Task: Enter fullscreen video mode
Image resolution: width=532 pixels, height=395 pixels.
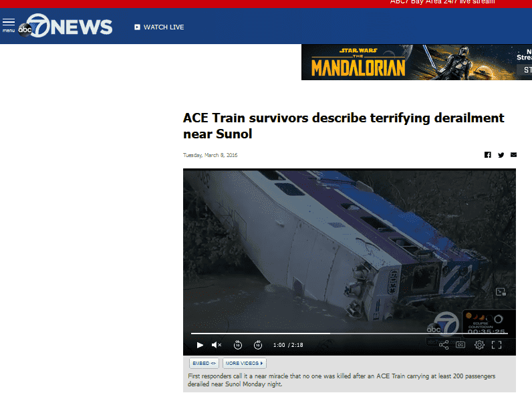Action: click(x=497, y=345)
